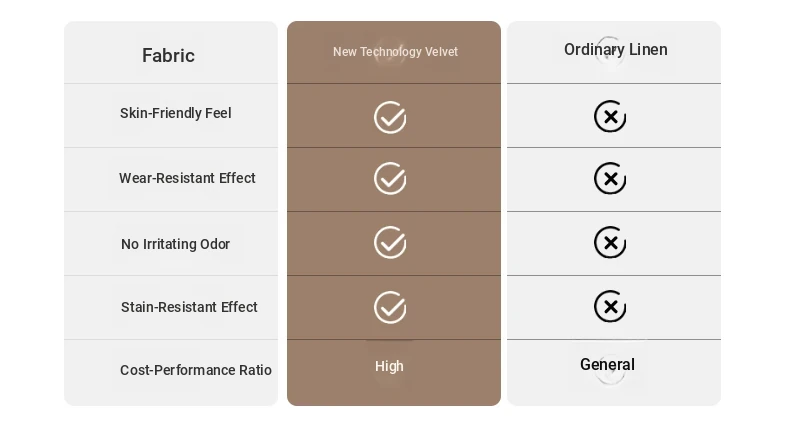This screenshot has width=790, height=448.
Task: Click the X icon in Wear-Resistant Effect row
Action: pos(610,178)
